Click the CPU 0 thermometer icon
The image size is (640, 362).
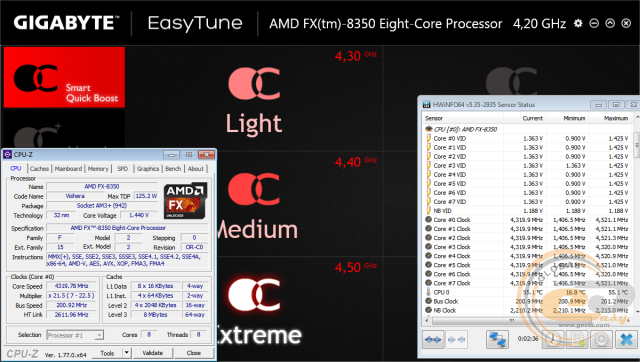pyautogui.click(x=429, y=292)
